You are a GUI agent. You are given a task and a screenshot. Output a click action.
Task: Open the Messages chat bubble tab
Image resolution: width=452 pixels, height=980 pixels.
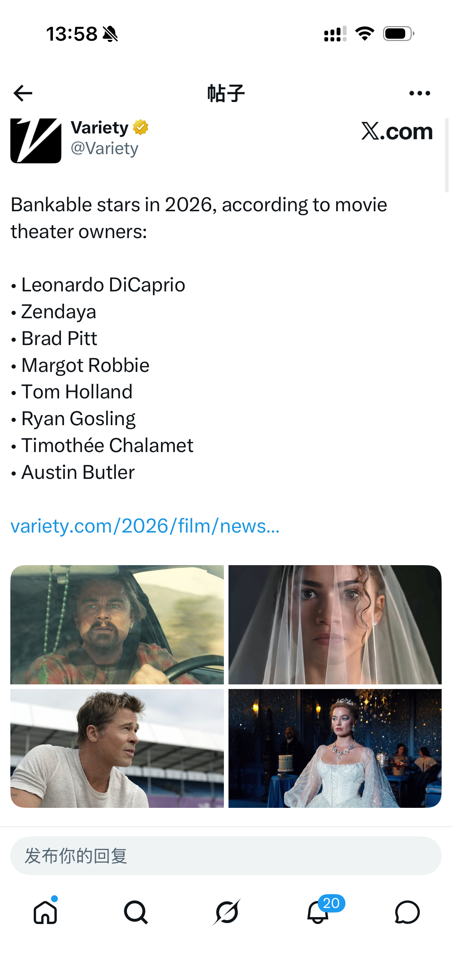click(407, 912)
